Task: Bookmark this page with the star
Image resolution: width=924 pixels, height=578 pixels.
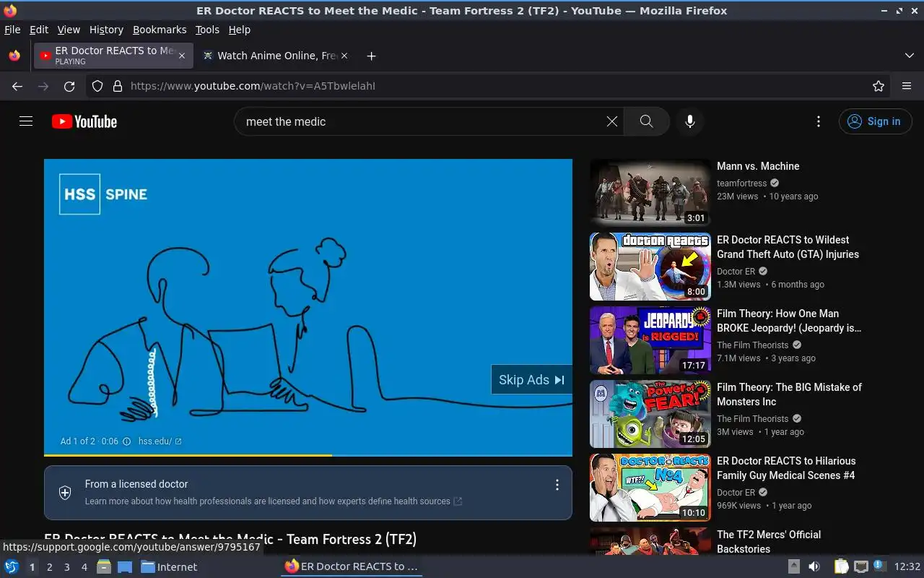Action: click(x=879, y=86)
